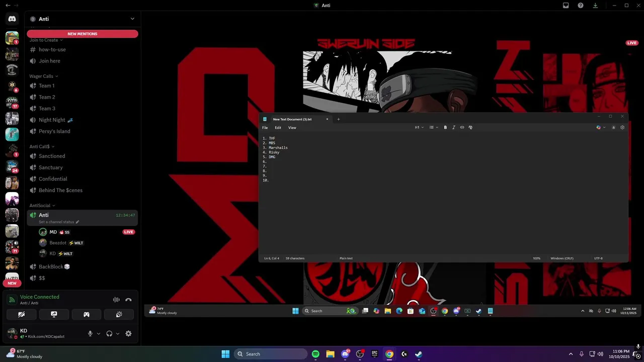Select New Text Document (3).txt tab

(295, 119)
